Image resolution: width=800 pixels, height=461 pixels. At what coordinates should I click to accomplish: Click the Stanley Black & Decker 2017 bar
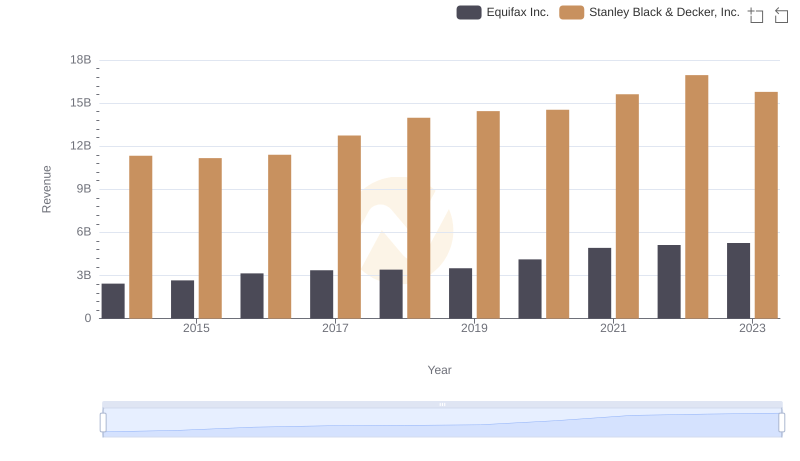pos(349,227)
